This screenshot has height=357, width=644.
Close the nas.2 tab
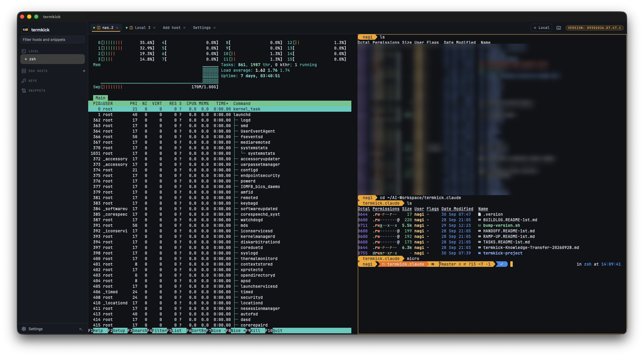pyautogui.click(x=117, y=28)
